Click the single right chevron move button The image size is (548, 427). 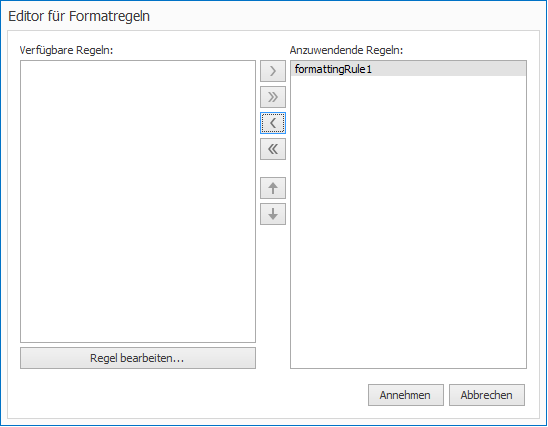point(273,71)
